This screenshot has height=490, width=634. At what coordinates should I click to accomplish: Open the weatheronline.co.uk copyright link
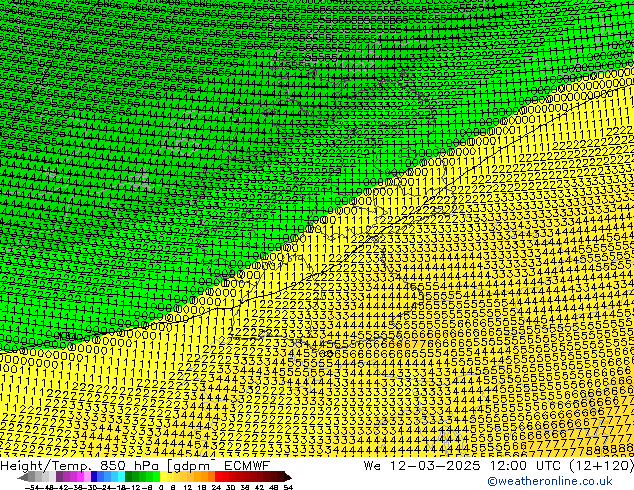(550, 481)
